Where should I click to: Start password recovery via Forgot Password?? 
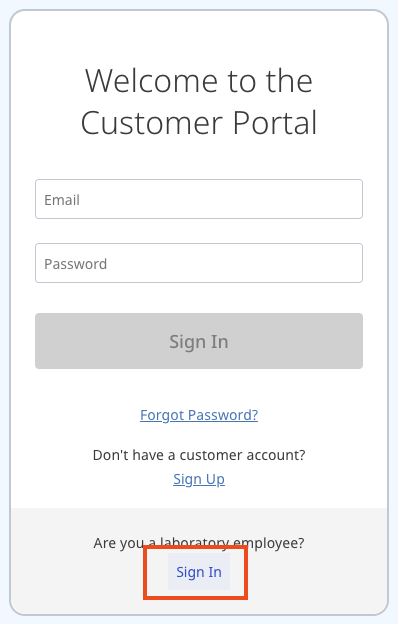click(x=199, y=415)
